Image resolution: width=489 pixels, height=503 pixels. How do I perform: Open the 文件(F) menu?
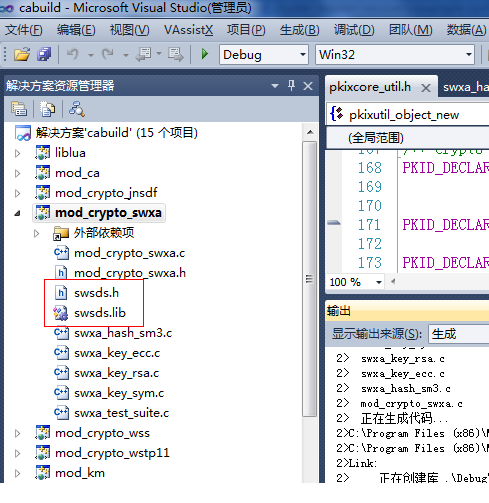click(24, 30)
